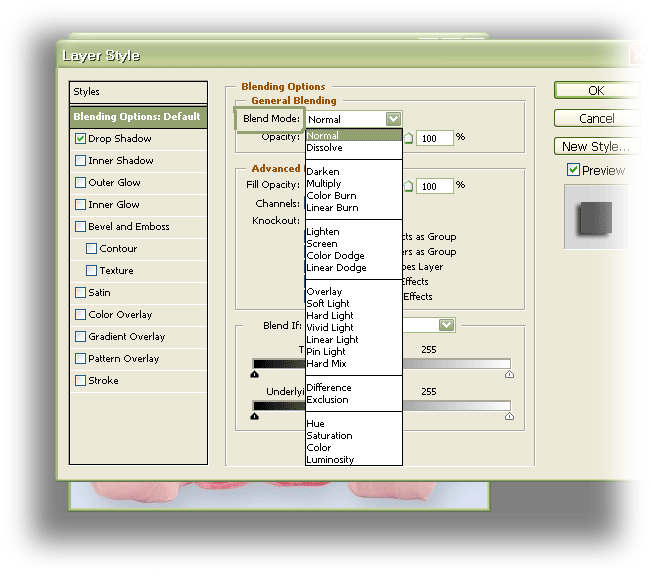Image resolution: width=651 pixels, height=575 pixels.
Task: Choose Overlay in the blend mode list
Action: point(324,292)
